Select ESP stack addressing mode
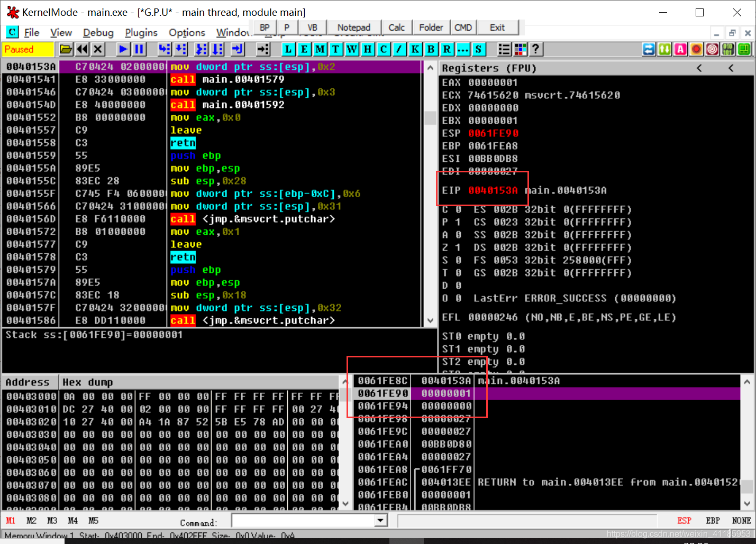This screenshot has height=544, width=756. pyautogui.click(x=684, y=521)
